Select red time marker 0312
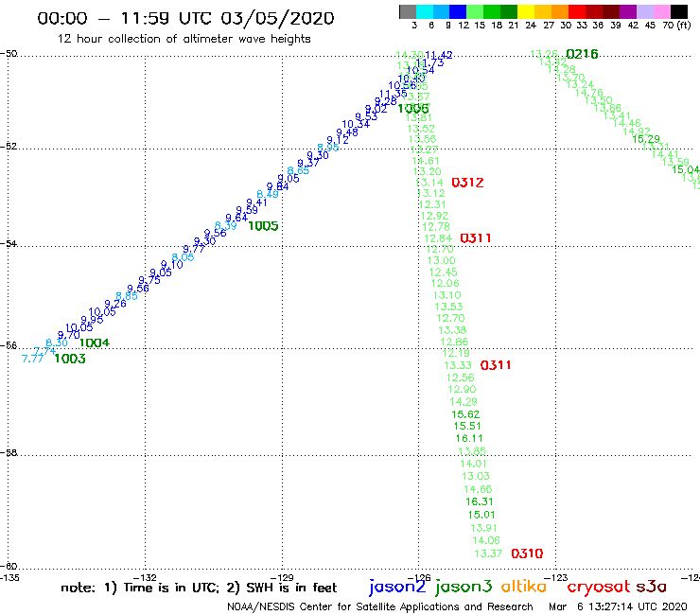 [x=467, y=183]
